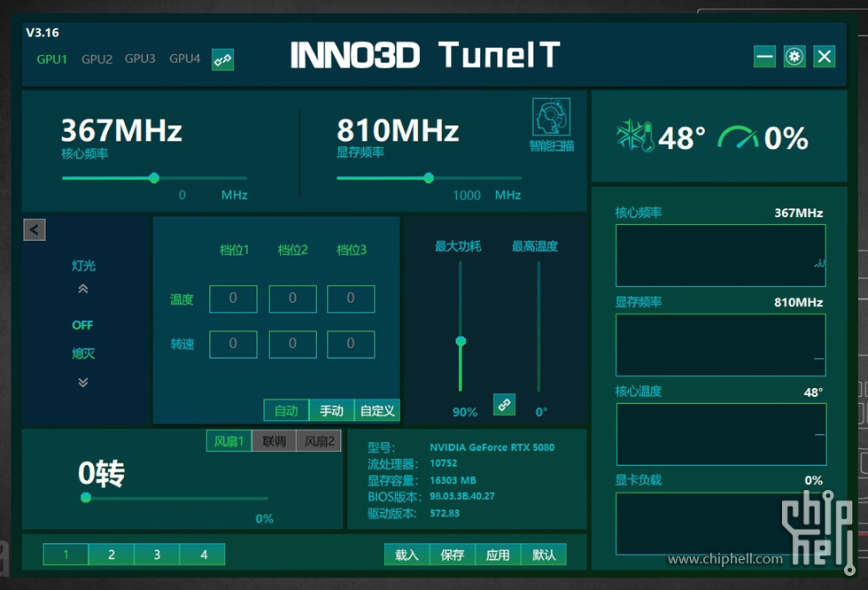
Task: Click the memory frequency slider handle
Action: click(x=429, y=178)
